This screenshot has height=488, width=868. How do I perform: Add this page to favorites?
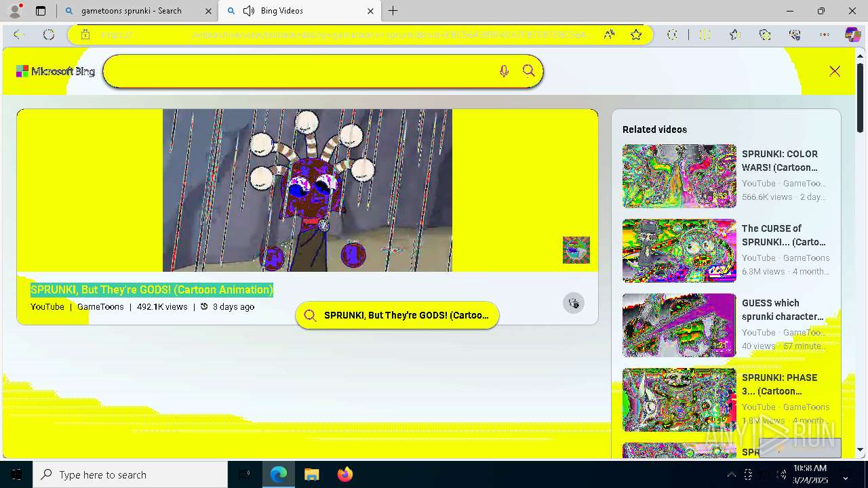click(635, 35)
